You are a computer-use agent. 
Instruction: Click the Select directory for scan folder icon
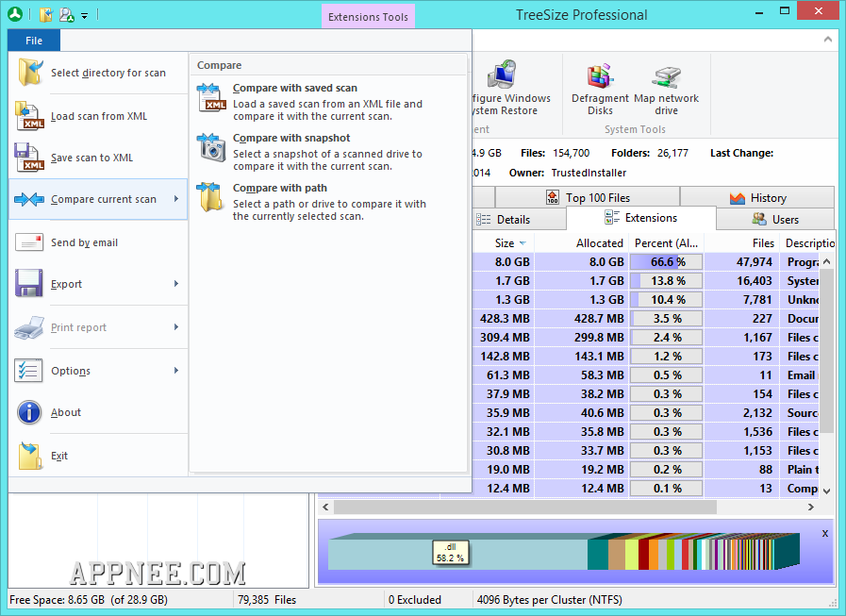(30, 73)
